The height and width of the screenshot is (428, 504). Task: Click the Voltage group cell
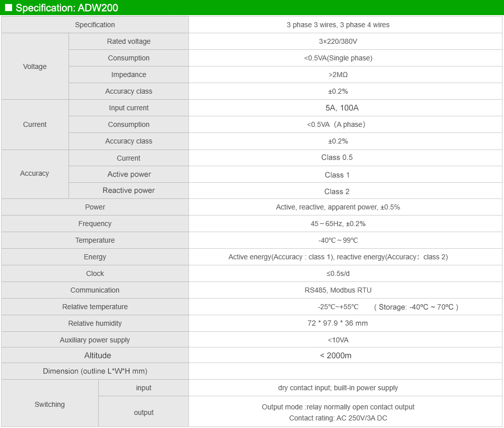tap(35, 66)
